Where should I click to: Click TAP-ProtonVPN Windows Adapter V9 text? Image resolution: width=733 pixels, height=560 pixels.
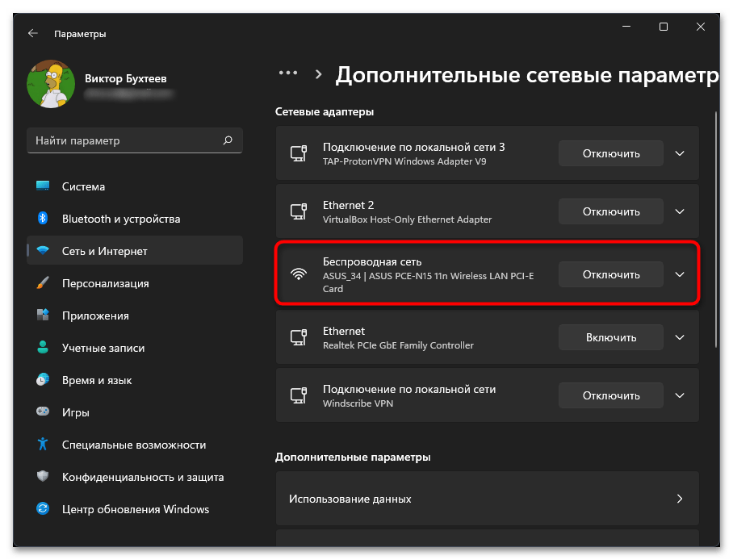(404, 161)
